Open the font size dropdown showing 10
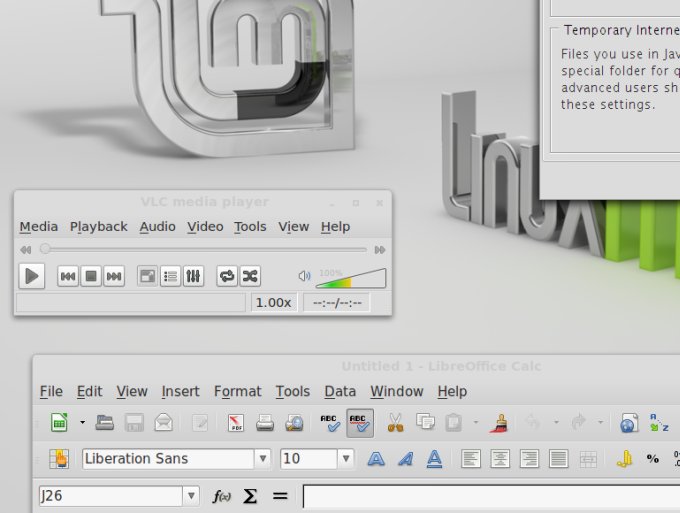This screenshot has height=513, width=680. click(346, 459)
